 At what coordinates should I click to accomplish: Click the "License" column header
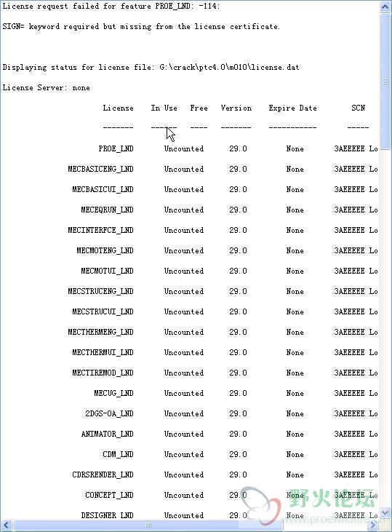pos(118,108)
